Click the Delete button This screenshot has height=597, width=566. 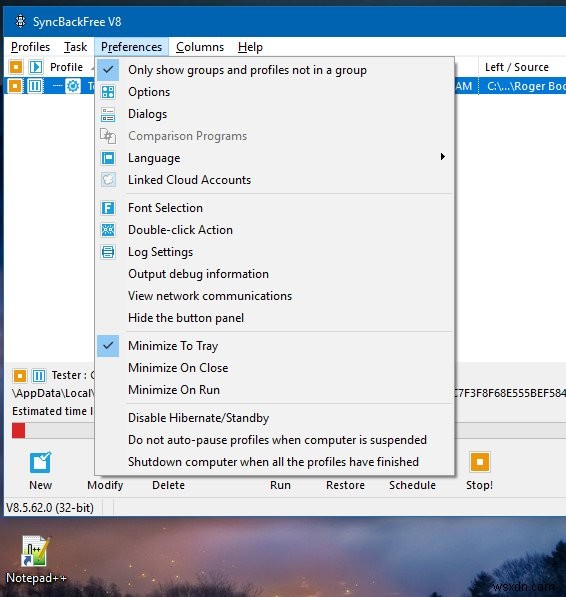tap(168, 485)
